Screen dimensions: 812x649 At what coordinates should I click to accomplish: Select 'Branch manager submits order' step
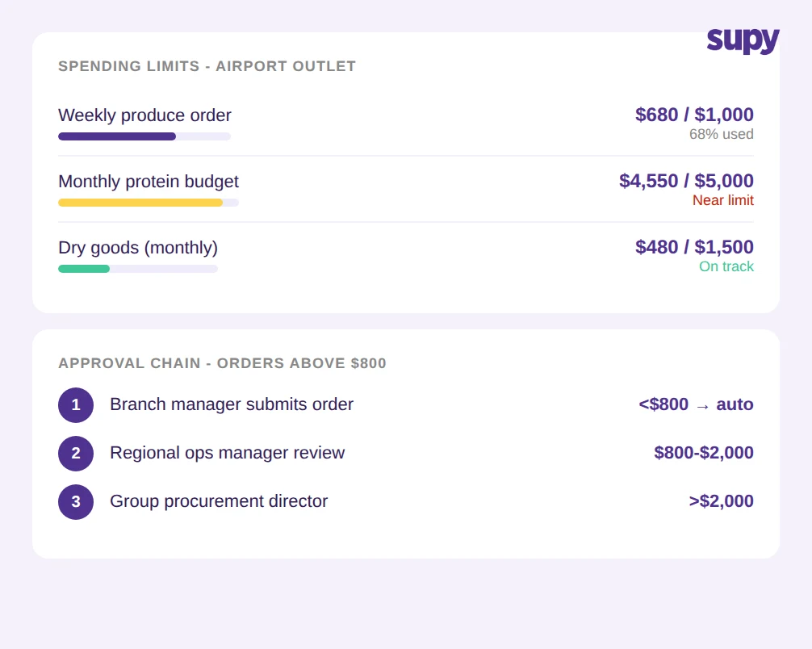232,404
